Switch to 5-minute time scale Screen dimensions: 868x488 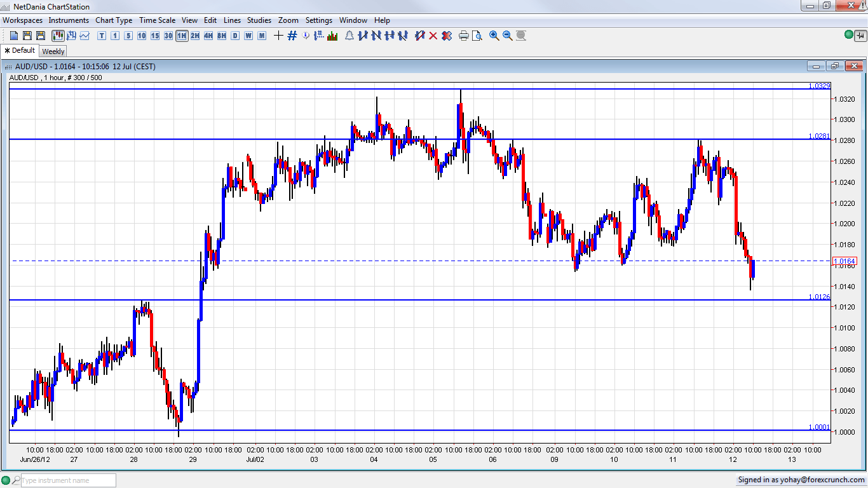coord(128,36)
